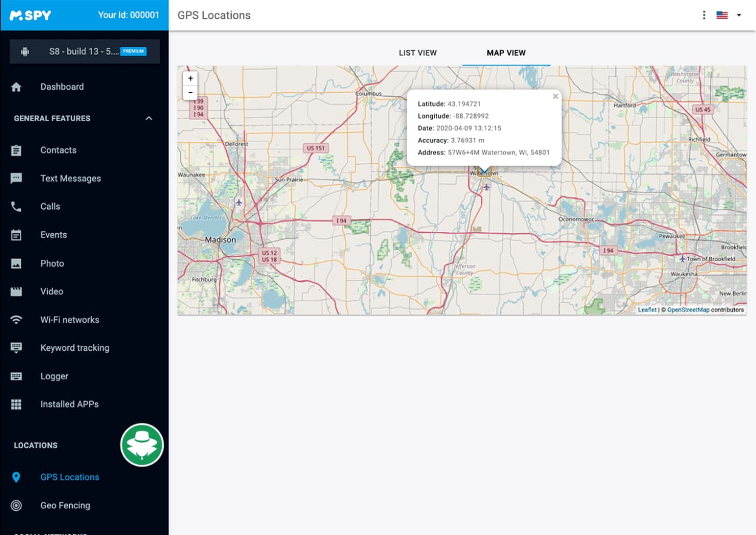Click the Dashboard home icon

point(16,87)
